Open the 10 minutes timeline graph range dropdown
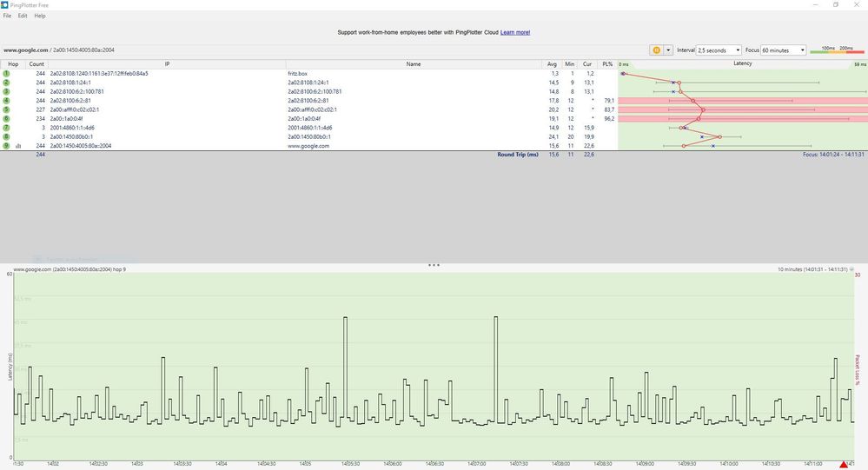The width and height of the screenshot is (868, 470). (x=851, y=269)
